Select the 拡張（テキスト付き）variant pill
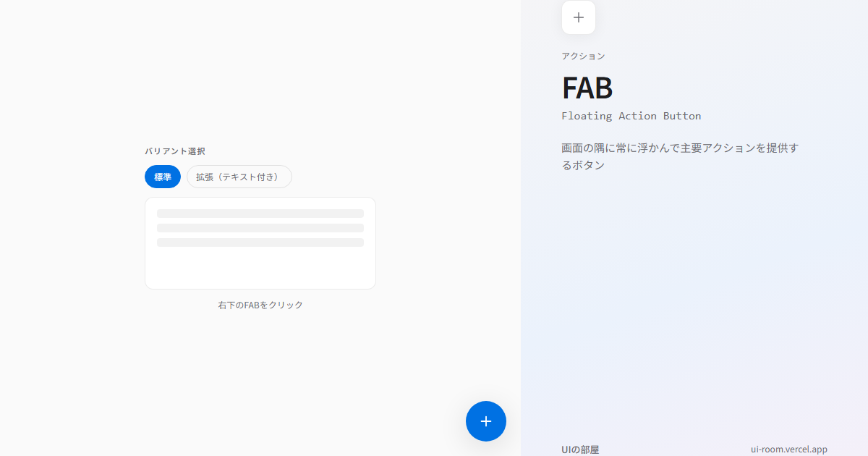The height and width of the screenshot is (456, 868). (x=239, y=177)
